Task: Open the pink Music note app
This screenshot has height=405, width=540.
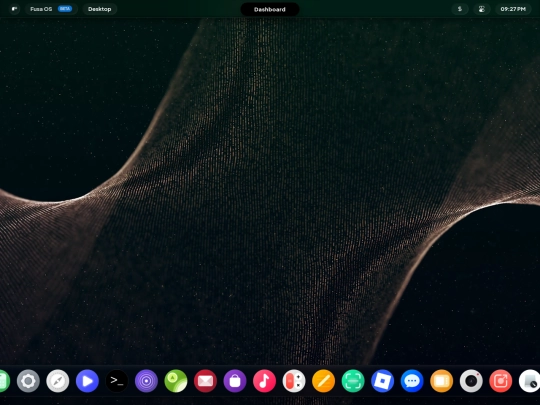Action: [x=264, y=381]
